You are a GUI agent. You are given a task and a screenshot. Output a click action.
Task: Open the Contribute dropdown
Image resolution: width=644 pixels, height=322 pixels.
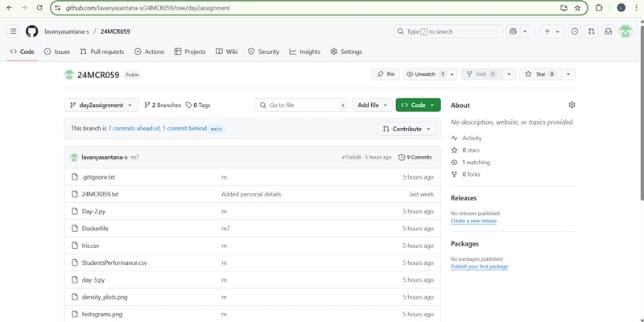[407, 129]
